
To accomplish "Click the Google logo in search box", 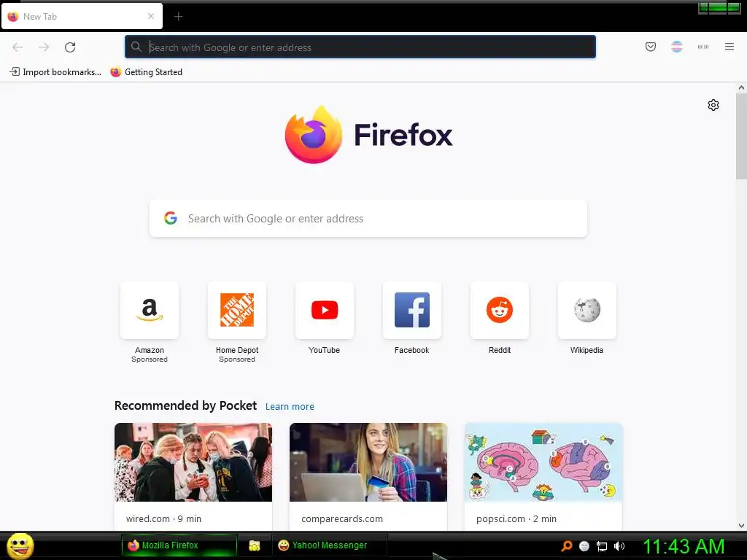I will pos(171,218).
